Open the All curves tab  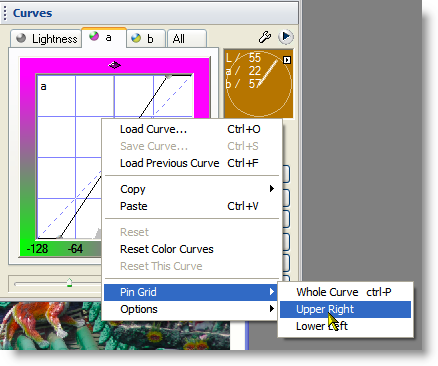(x=187, y=39)
